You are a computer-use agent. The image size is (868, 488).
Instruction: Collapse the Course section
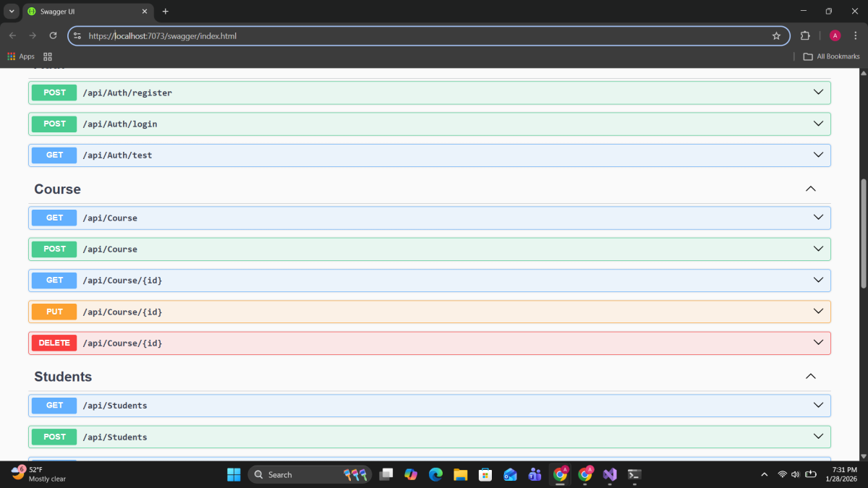pyautogui.click(x=810, y=189)
